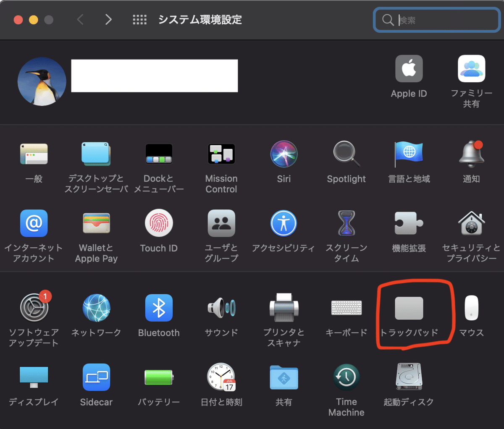The width and height of the screenshot is (504, 429).
Task: Open the Sound (サウンド) pane
Action: (x=221, y=308)
